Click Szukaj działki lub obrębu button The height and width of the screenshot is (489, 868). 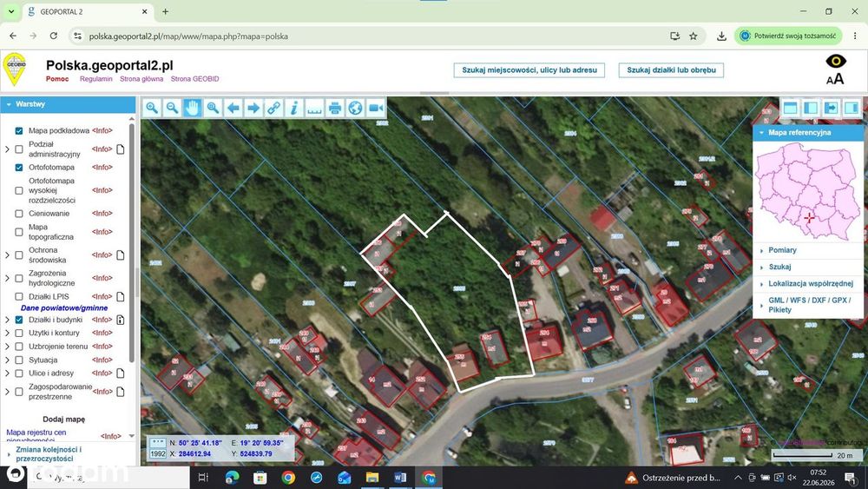tap(671, 70)
